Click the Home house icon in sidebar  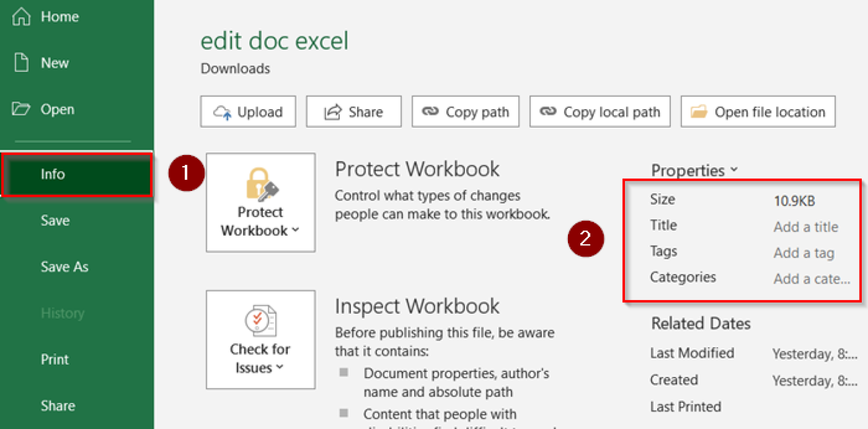coord(21,17)
